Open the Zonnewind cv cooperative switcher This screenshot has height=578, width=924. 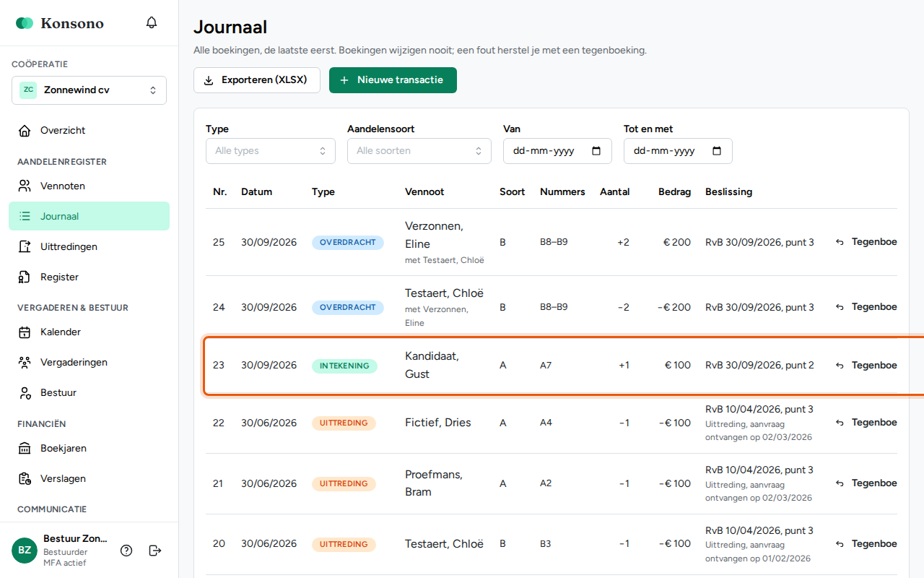(89, 90)
